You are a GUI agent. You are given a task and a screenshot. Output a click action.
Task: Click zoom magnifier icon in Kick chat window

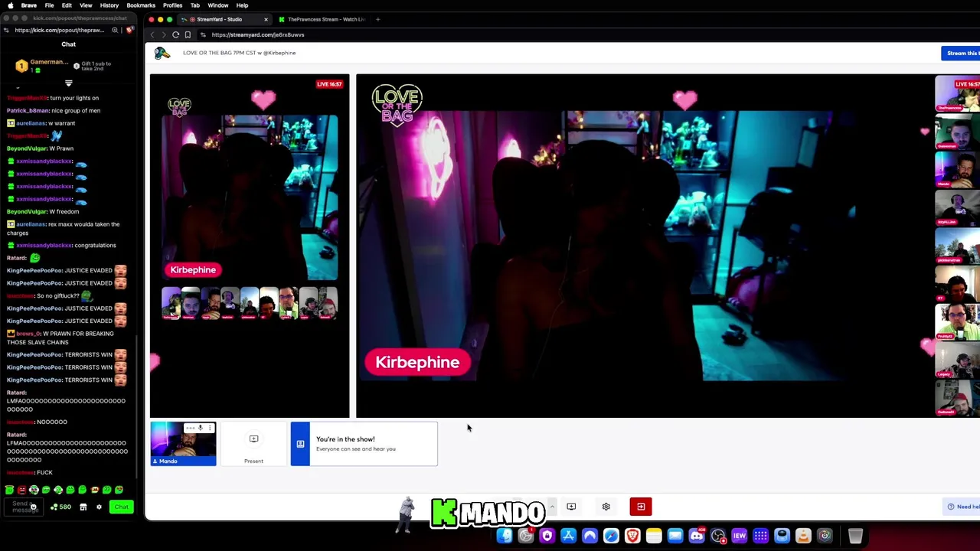[115, 31]
